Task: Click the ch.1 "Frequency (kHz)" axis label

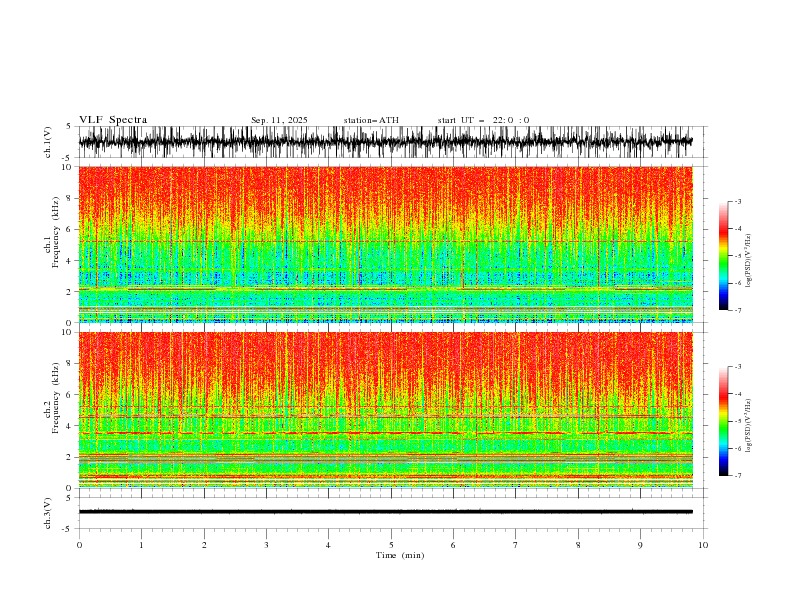Action: coord(56,233)
